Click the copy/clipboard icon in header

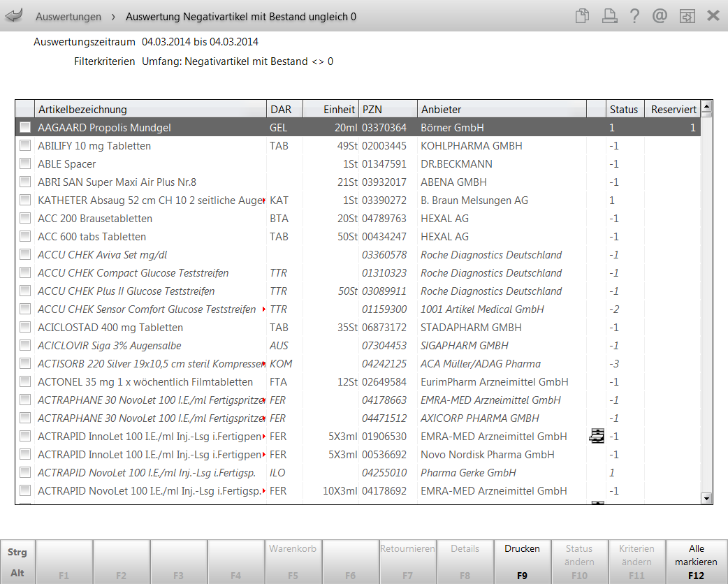tap(582, 16)
